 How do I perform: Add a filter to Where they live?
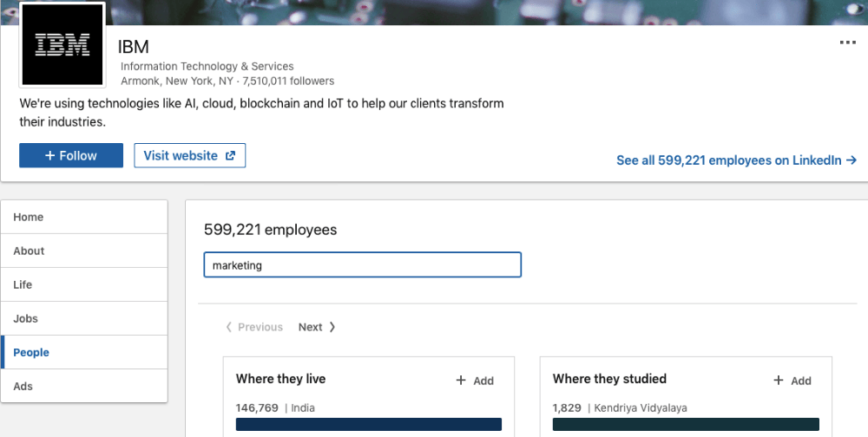pyautogui.click(x=475, y=381)
